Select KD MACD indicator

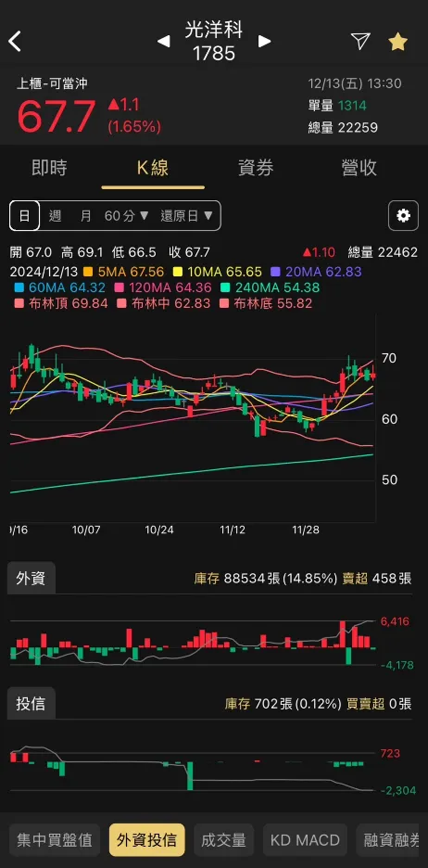tap(305, 840)
